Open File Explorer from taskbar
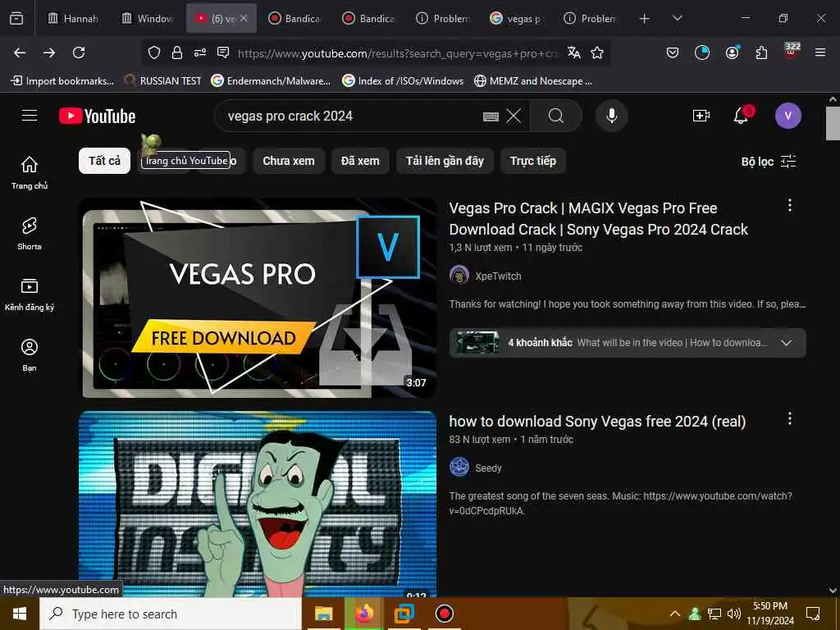 (323, 614)
